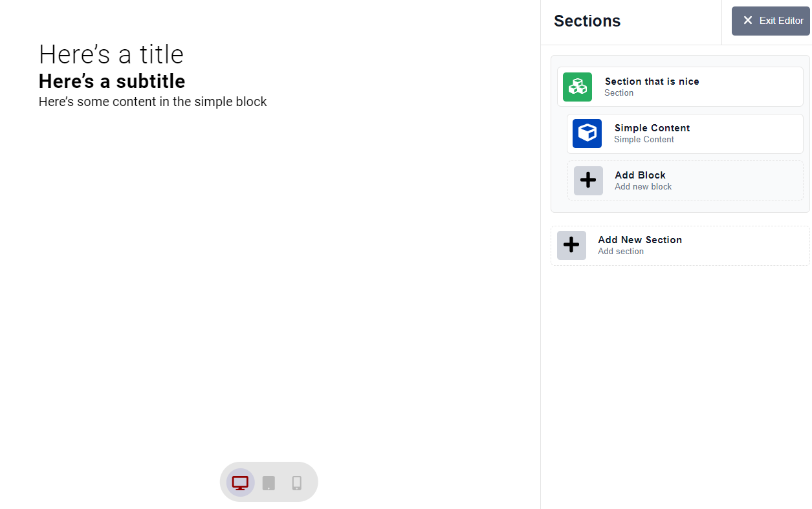Click the plus icon next to Add Block
The width and height of the screenshot is (812, 509).
[587, 180]
